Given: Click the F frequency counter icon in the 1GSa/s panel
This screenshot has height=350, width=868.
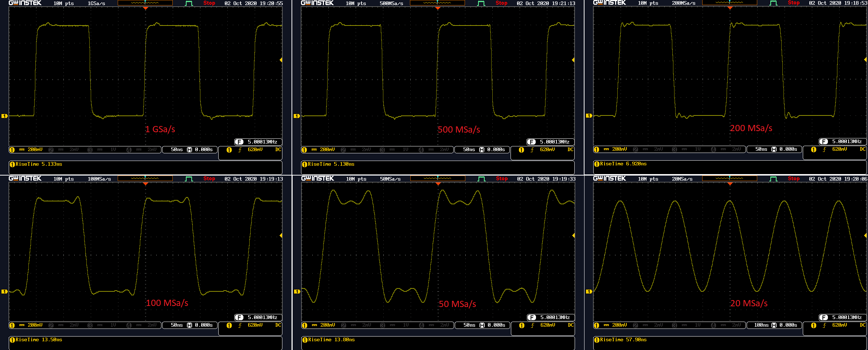Looking at the screenshot, I should coord(239,142).
